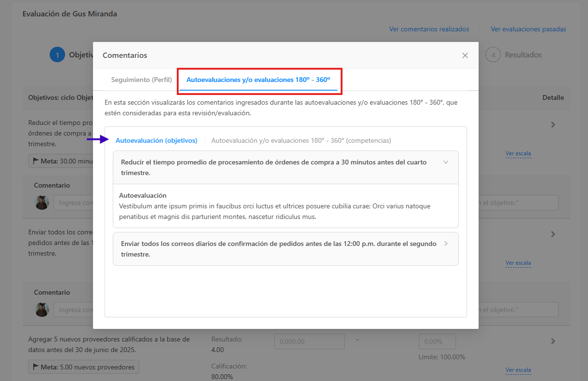Open the competencias sub-tab
588x381 pixels.
pos(301,140)
